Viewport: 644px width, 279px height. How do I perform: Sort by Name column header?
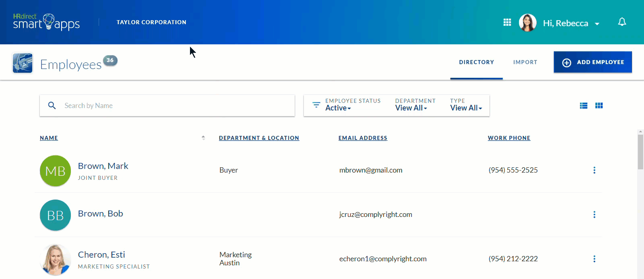pos(49,138)
